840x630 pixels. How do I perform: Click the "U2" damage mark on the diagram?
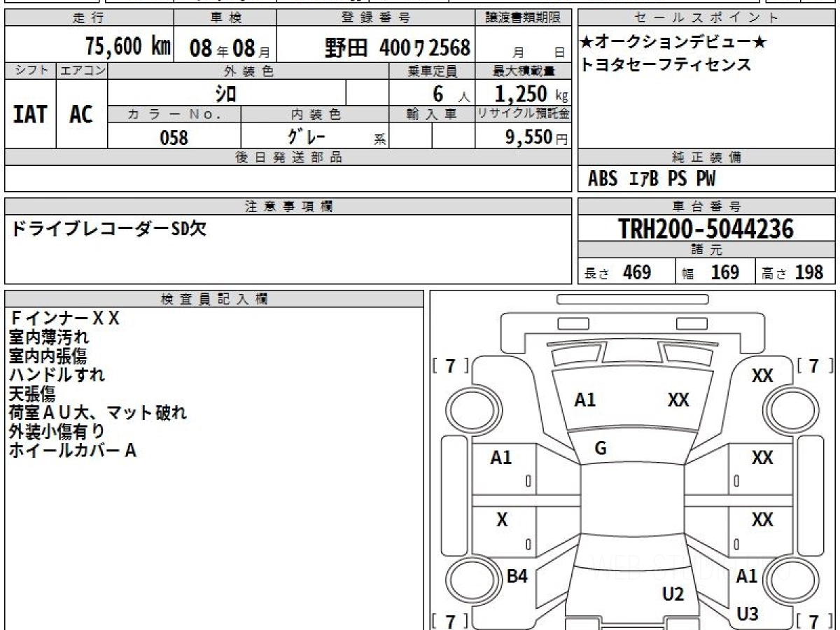point(673,594)
